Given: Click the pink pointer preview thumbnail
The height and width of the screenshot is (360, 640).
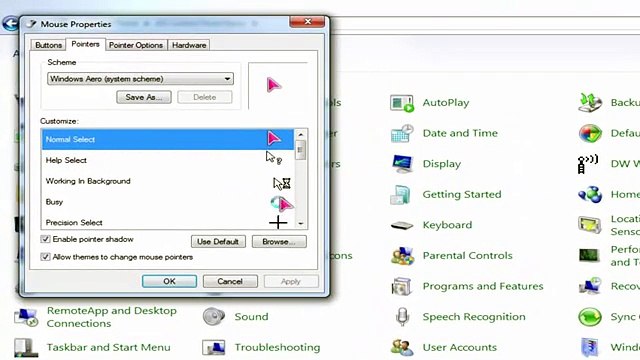Looking at the screenshot, I should tap(274, 85).
